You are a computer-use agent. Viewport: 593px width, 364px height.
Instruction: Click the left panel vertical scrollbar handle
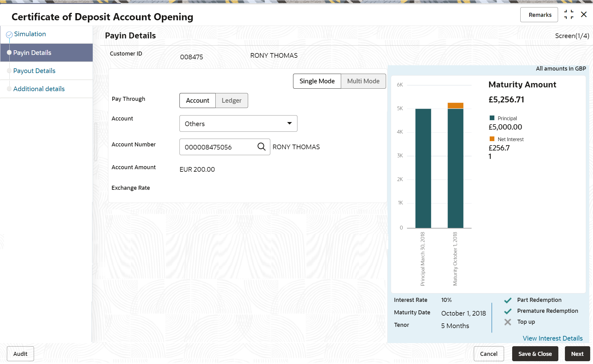point(96,142)
